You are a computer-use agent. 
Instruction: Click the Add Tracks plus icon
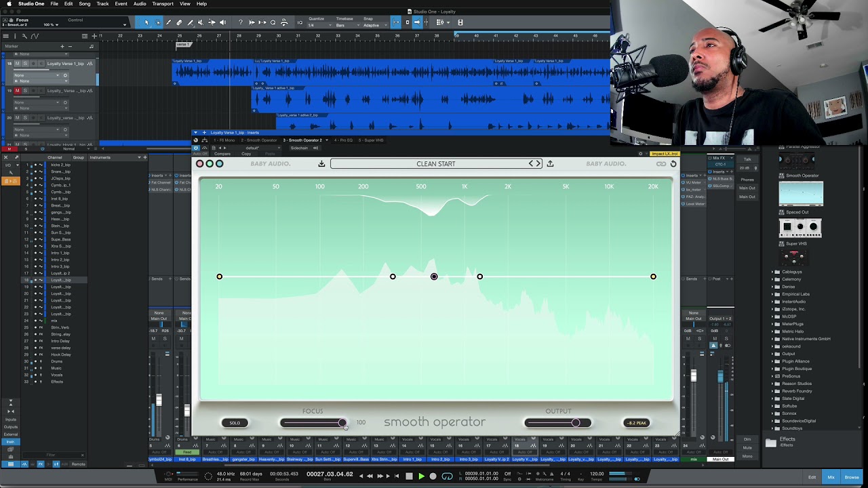point(94,35)
